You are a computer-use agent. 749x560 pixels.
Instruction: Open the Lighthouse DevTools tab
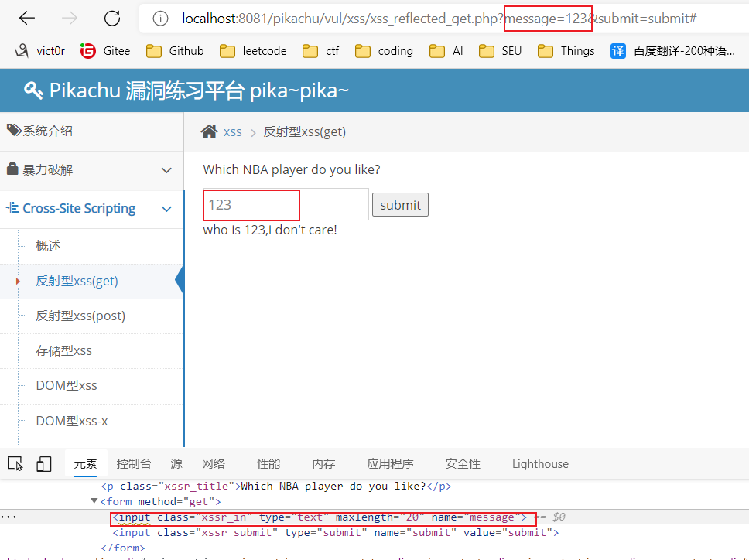click(x=540, y=464)
